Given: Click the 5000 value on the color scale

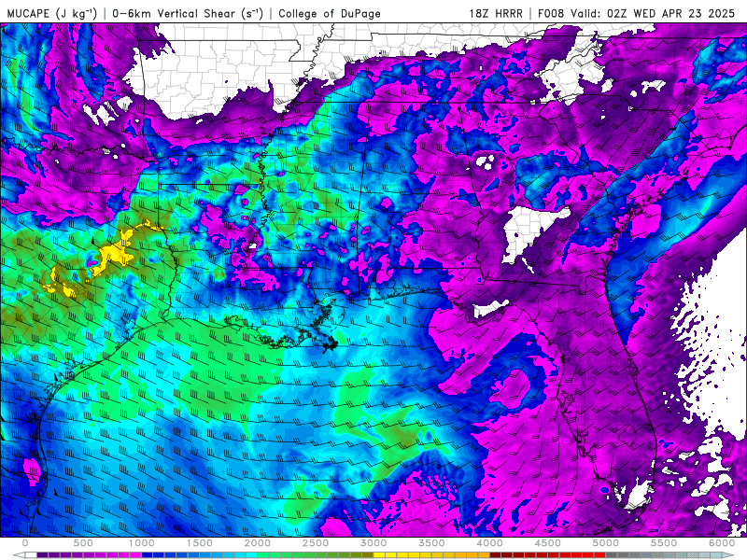Looking at the screenshot, I should (606, 543).
